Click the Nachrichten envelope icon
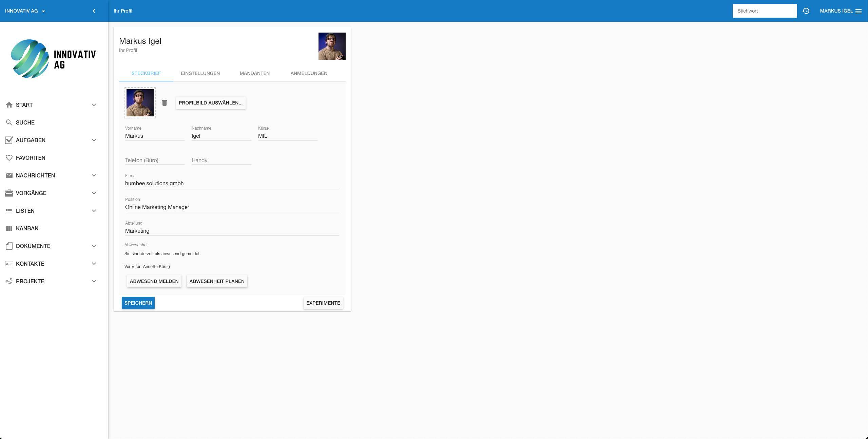Viewport: 868px width, 439px height. pyautogui.click(x=9, y=175)
